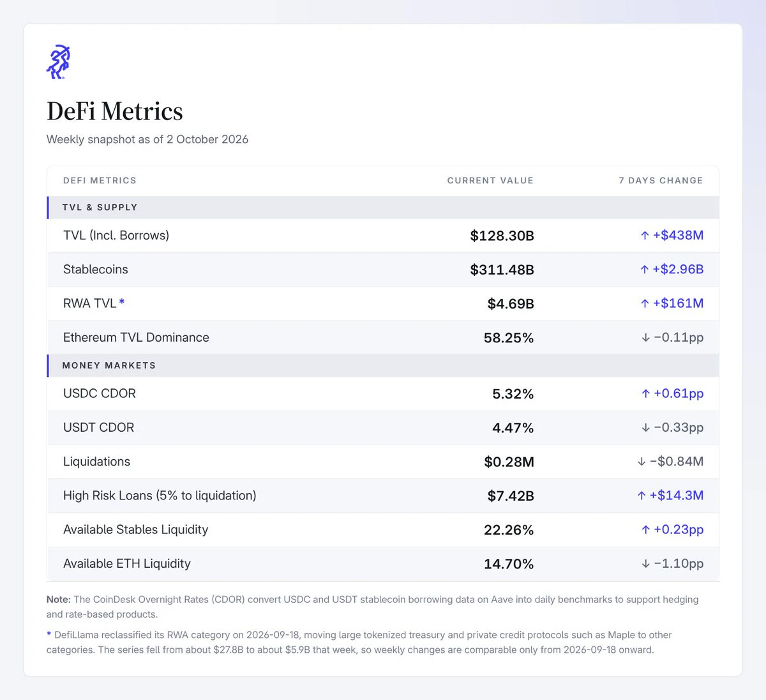766x700 pixels.
Task: Click the up arrow beside +$2.96B
Action: click(x=645, y=270)
